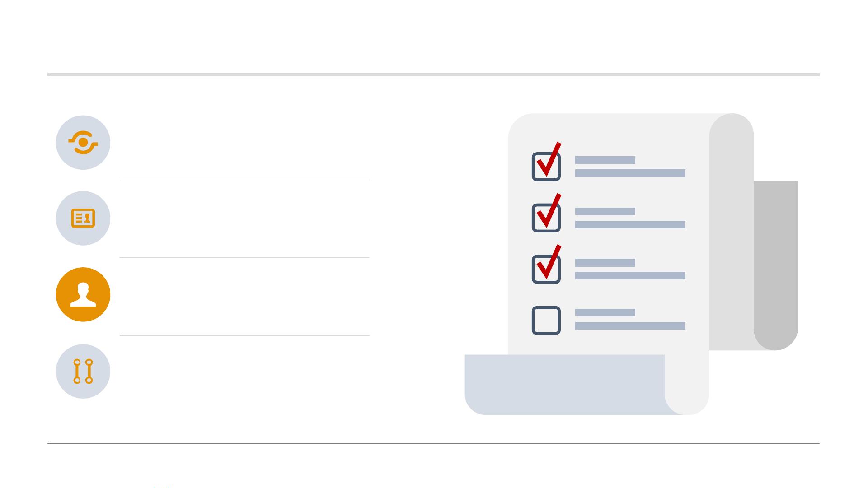The image size is (868, 488).
Task: Uncheck the second checked checkbox
Action: pyautogui.click(x=546, y=218)
